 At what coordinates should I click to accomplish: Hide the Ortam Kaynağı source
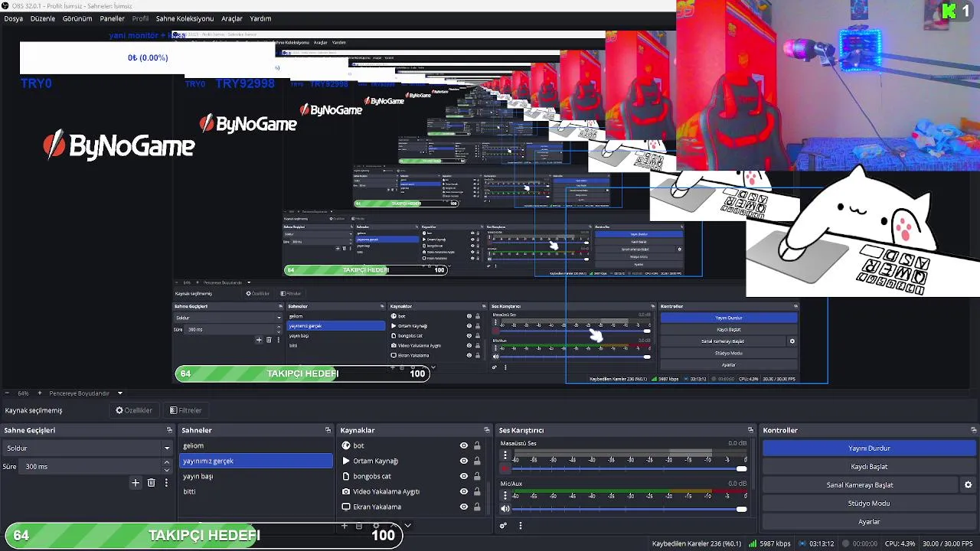point(463,461)
